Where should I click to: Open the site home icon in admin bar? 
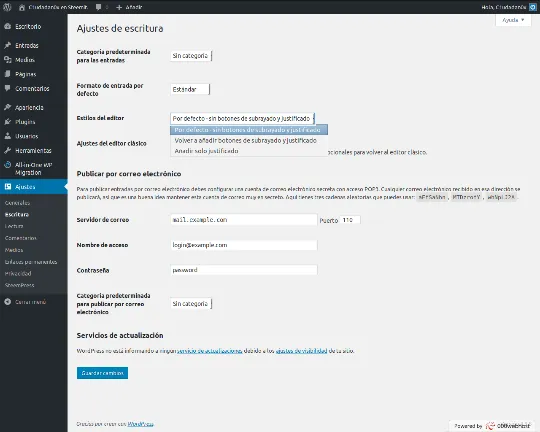click(22, 7)
